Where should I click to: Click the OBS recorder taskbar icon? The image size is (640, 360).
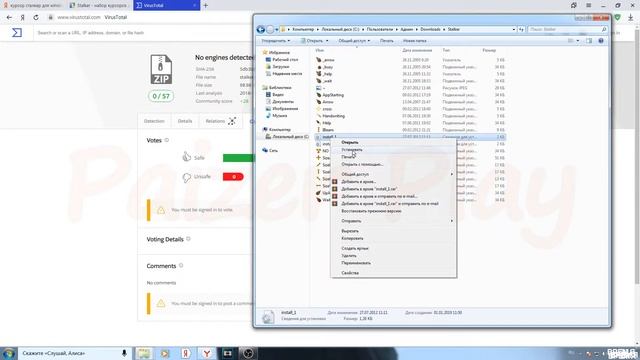248,353
